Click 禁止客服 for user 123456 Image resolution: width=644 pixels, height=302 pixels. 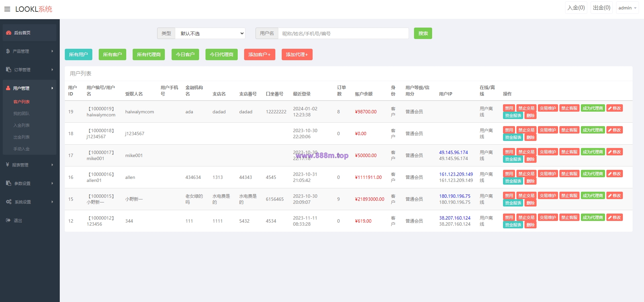pyautogui.click(x=569, y=217)
